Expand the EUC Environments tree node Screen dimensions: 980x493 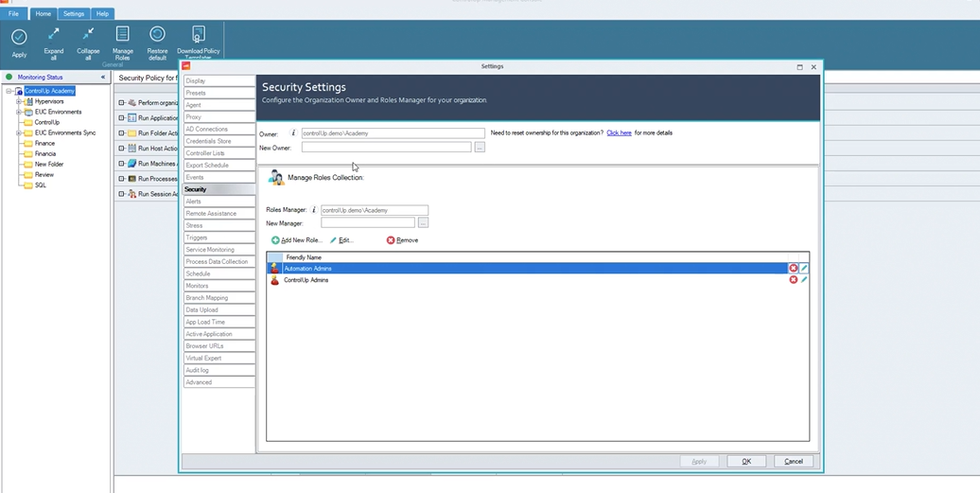pyautogui.click(x=19, y=112)
